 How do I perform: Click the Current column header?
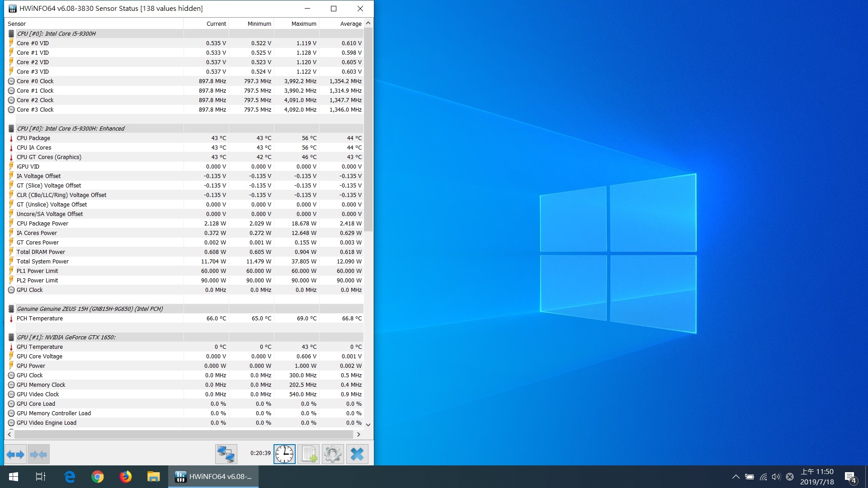pyautogui.click(x=206, y=23)
